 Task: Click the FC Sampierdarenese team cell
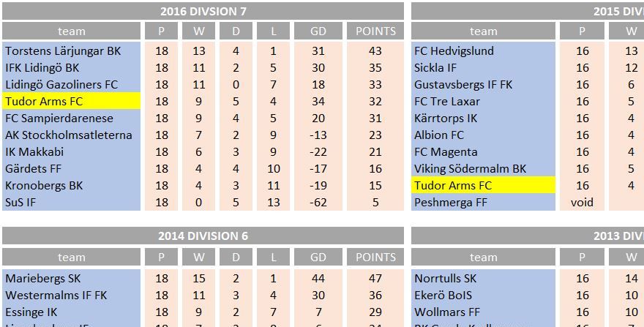tap(72, 118)
